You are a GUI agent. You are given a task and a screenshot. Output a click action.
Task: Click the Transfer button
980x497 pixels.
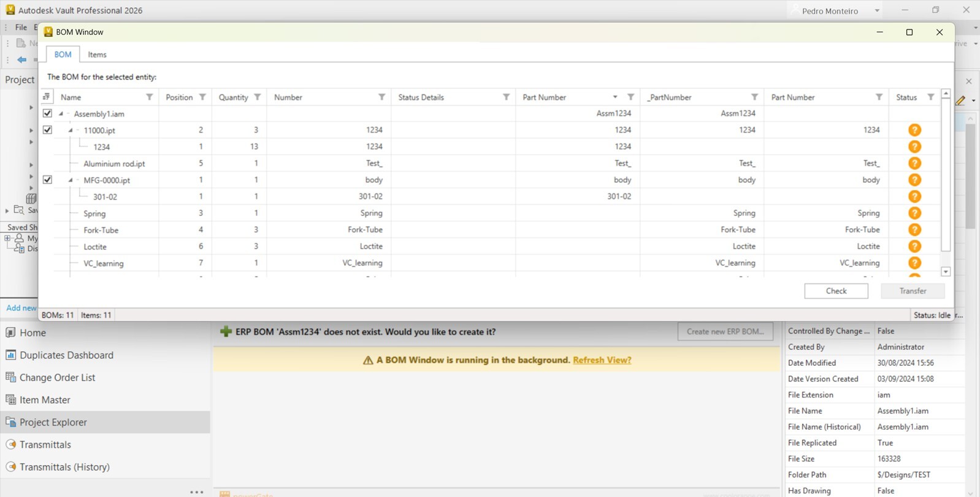click(913, 291)
